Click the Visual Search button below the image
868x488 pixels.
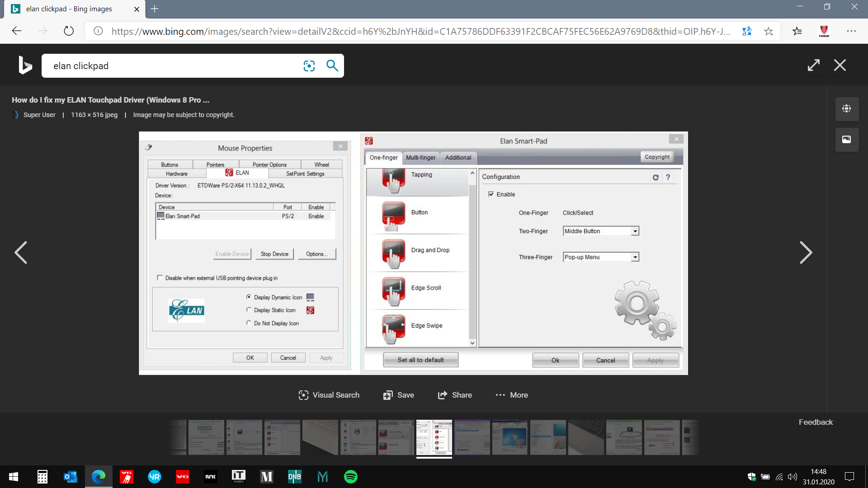point(329,395)
